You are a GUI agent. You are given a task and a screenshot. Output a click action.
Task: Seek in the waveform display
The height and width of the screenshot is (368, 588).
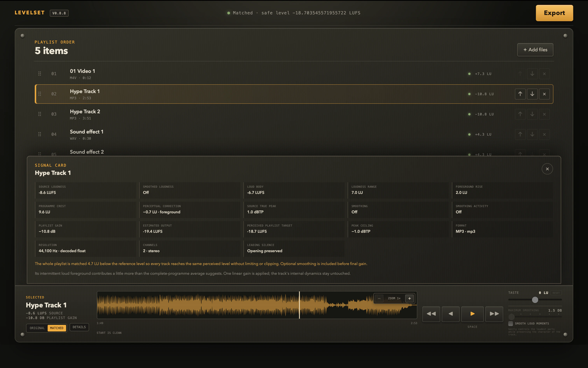(257, 305)
